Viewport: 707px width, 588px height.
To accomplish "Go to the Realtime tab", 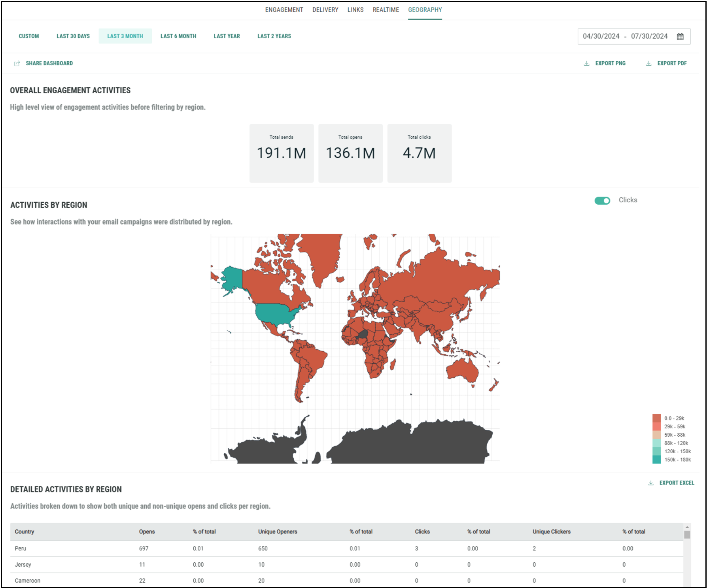I will (386, 10).
